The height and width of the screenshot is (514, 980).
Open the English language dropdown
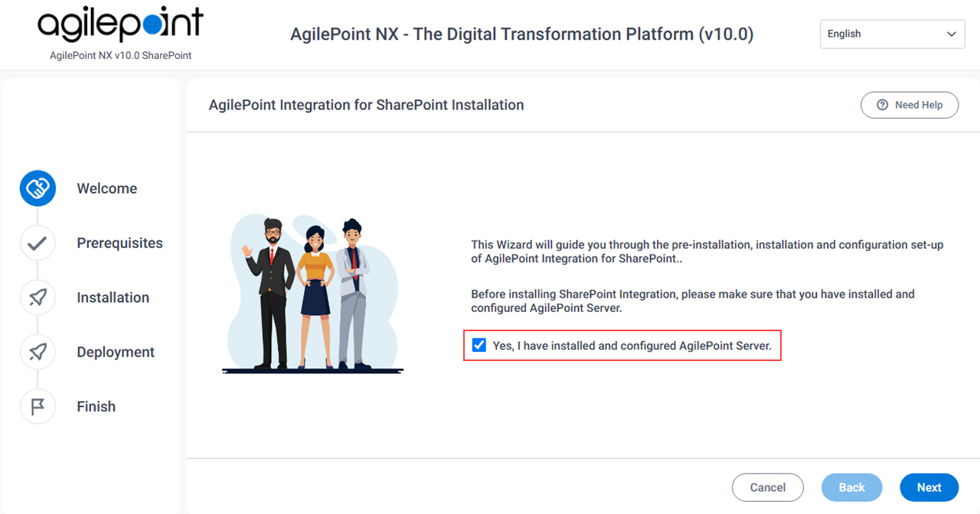point(892,34)
